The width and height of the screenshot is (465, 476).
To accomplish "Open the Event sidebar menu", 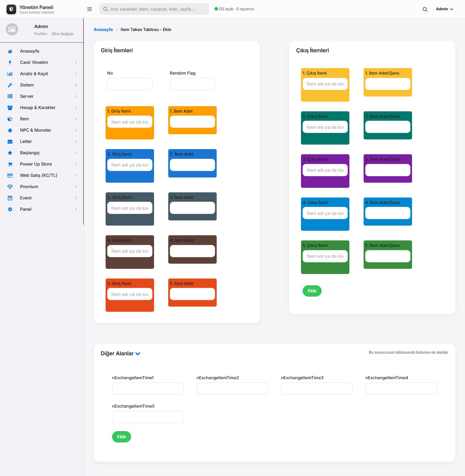I will pos(42,198).
